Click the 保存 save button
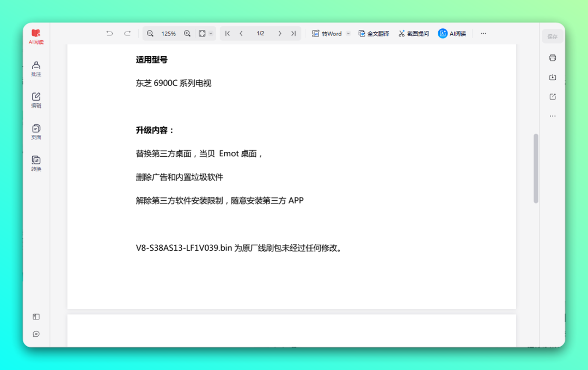Screen dimensions: 588x370 point(552,36)
